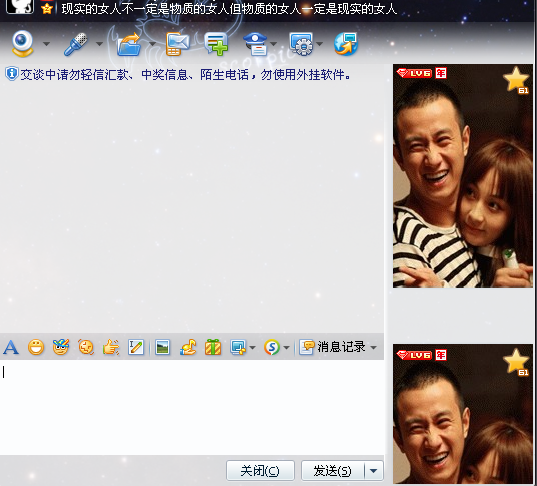Screen dimensions: 537x486
Task: Open the font settings letter A icon
Action: pos(11,347)
